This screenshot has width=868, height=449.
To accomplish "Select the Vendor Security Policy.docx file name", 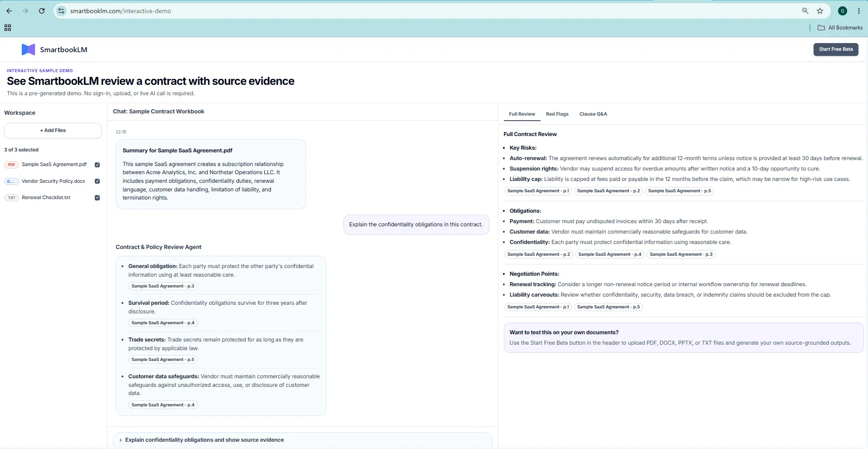I will pos(53,181).
